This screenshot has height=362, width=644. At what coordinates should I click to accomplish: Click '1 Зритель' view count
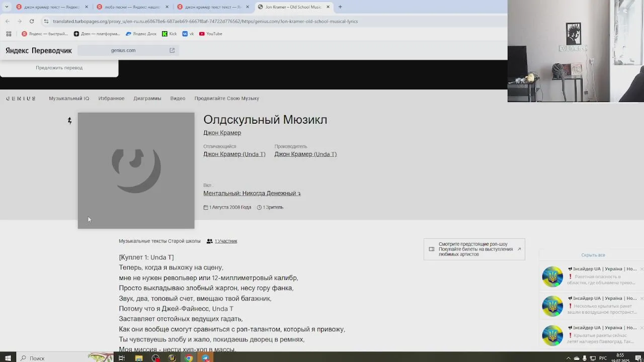point(270,207)
